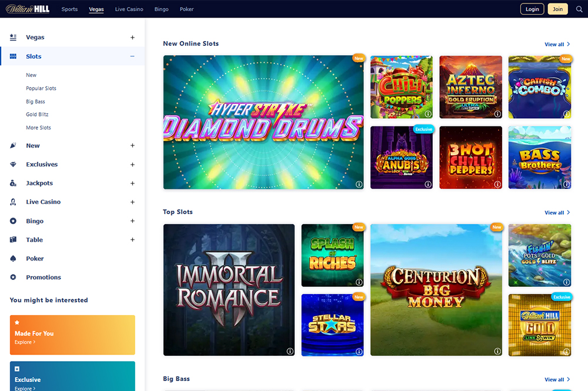The height and width of the screenshot is (391, 588).
Task: Open Bingo in top navigation
Action: pyautogui.click(x=161, y=9)
